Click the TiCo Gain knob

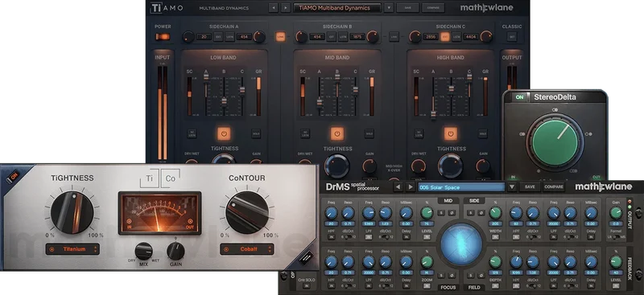pos(175,251)
